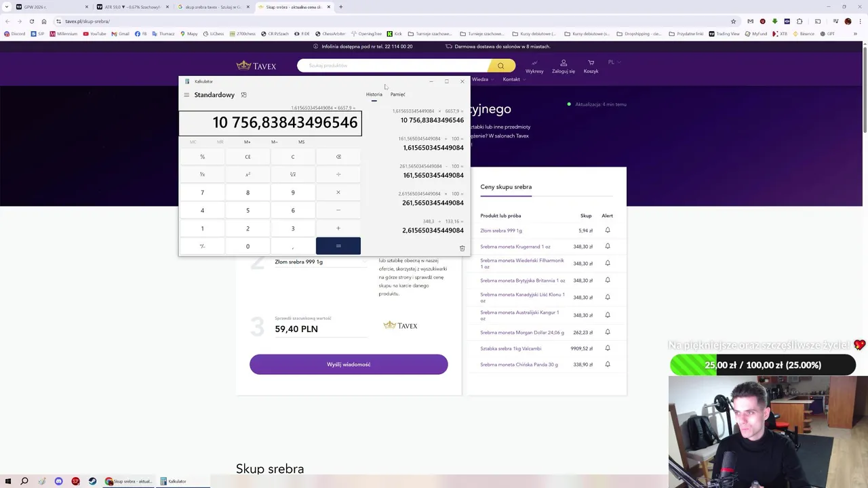Image resolution: width=868 pixels, height=488 pixels.
Task: Open Steam from the taskbar
Action: tap(92, 481)
